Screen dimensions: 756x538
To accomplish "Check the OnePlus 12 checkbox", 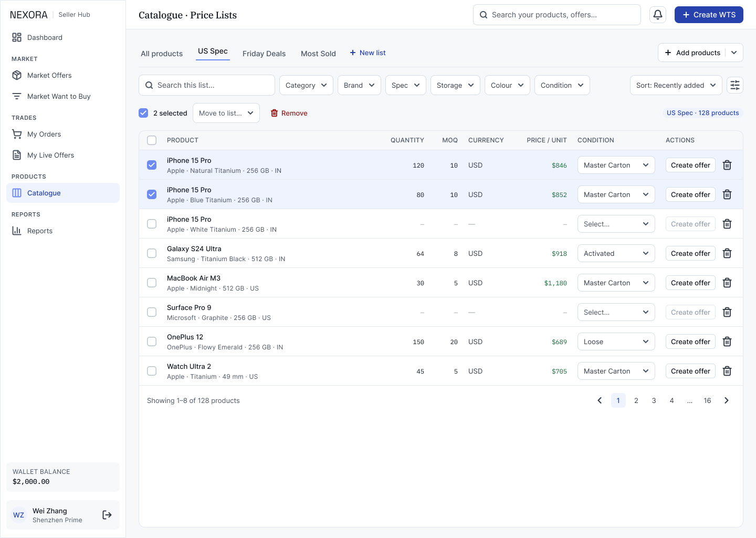I will point(152,342).
